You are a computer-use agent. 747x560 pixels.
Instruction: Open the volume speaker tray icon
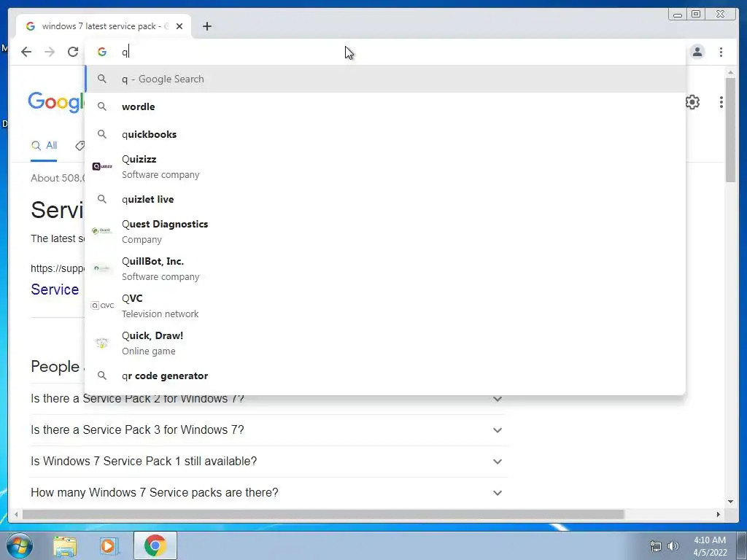[673, 546]
